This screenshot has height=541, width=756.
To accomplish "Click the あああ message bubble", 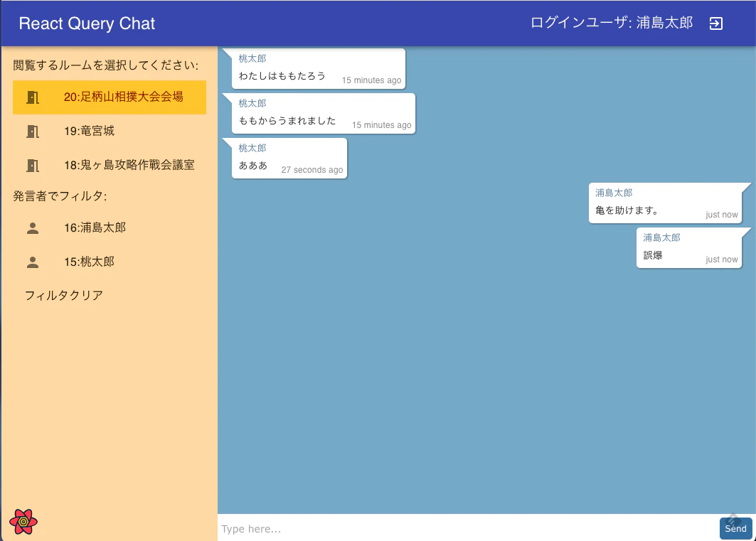I will [289, 159].
